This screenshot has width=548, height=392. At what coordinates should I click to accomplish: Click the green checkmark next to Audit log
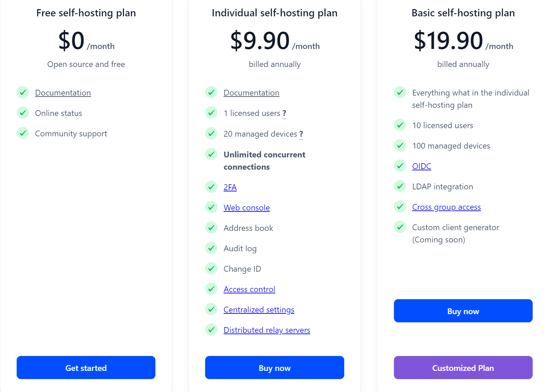[211, 248]
